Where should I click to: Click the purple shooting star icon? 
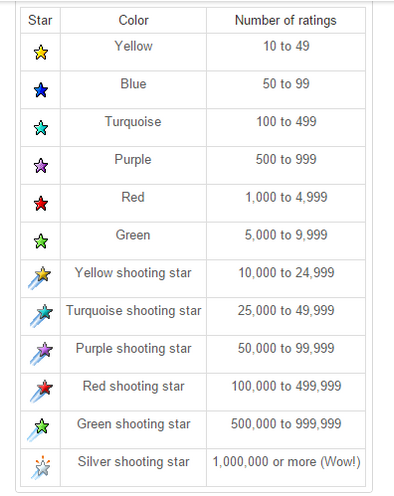(x=40, y=353)
